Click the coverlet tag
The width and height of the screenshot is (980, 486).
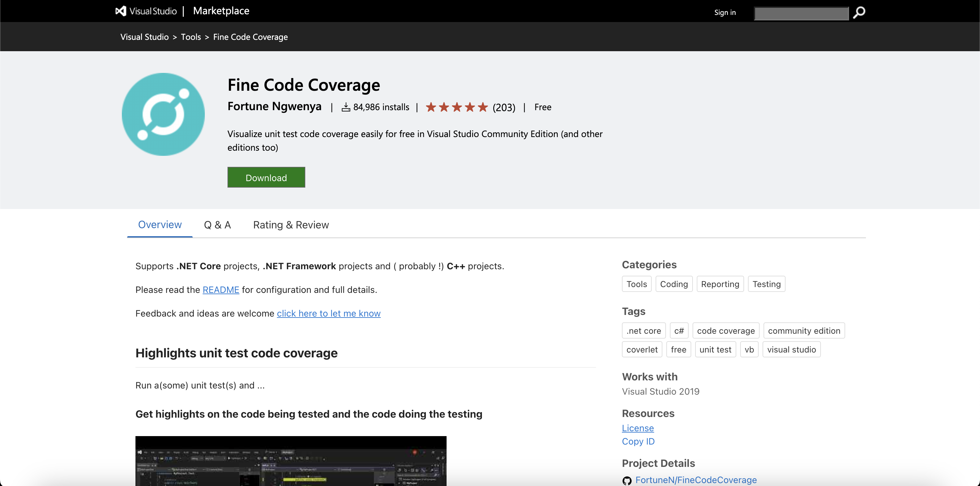pos(642,350)
